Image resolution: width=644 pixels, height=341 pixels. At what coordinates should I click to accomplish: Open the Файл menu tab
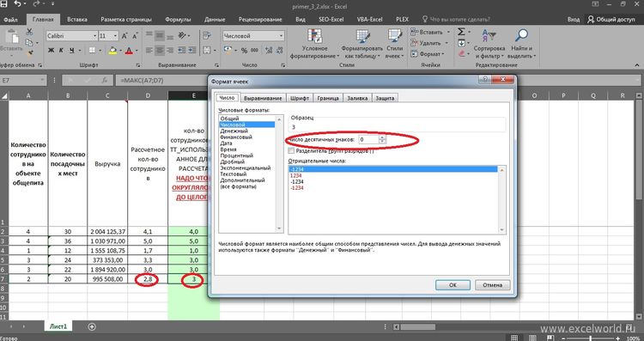pos(10,19)
